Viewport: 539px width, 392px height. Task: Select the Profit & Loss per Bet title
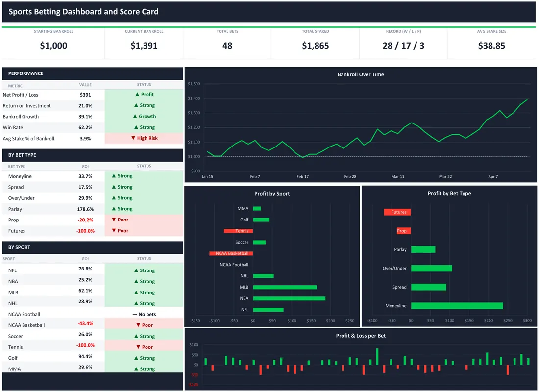pyautogui.click(x=361, y=336)
